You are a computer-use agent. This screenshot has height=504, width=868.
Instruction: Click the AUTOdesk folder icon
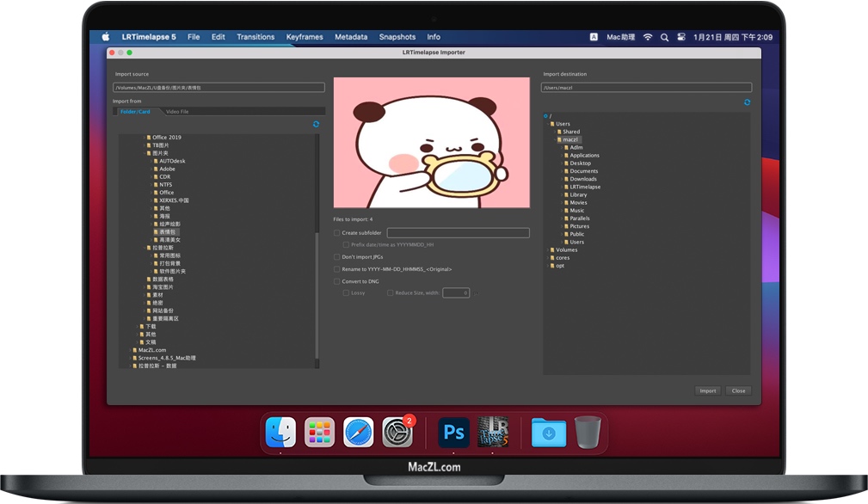tap(156, 161)
